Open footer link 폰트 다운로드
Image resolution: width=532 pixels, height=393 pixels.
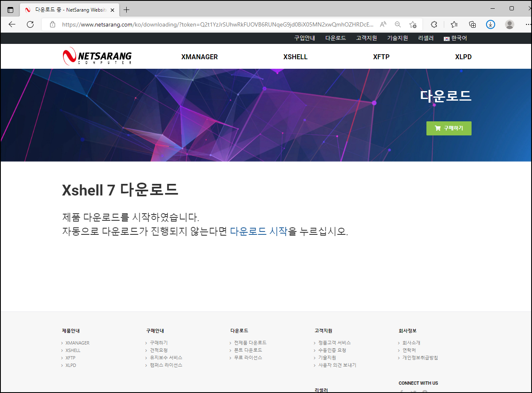point(248,350)
